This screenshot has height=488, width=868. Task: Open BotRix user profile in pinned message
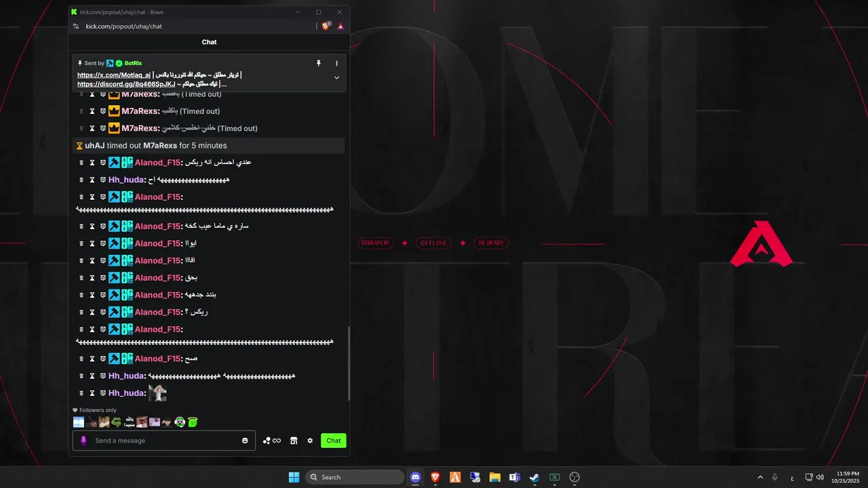pos(133,63)
